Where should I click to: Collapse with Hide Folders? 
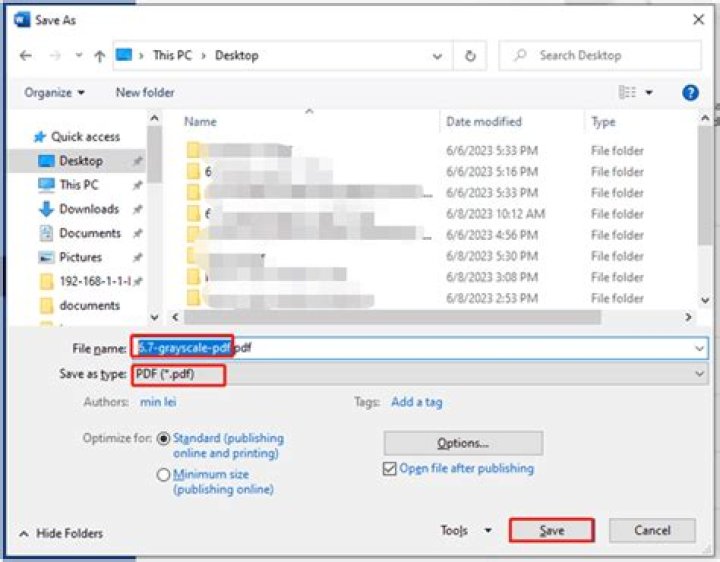tap(61, 534)
